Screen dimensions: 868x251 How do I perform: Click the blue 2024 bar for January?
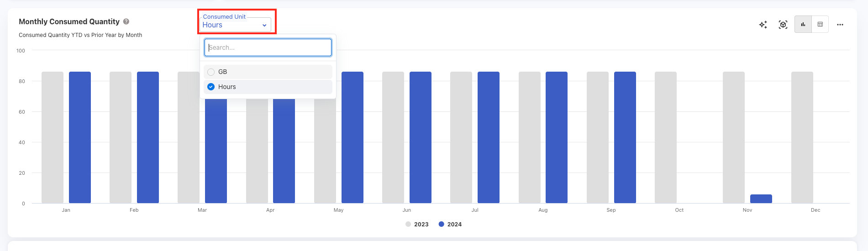80,137
